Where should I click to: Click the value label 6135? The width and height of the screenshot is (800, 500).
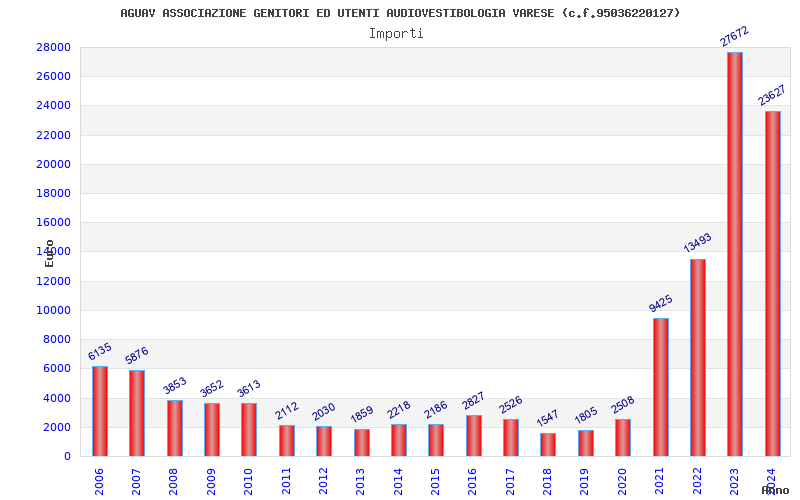click(x=99, y=352)
